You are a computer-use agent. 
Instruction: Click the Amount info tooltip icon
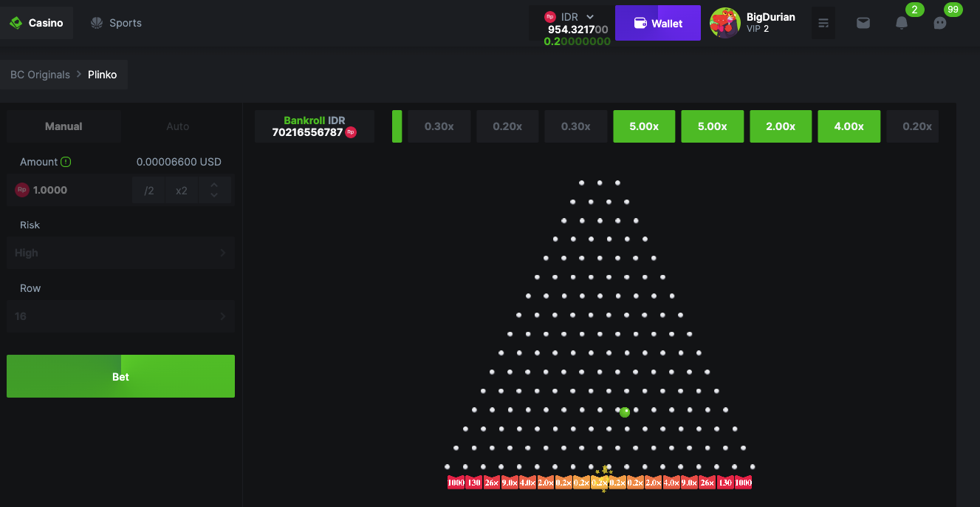coord(66,161)
